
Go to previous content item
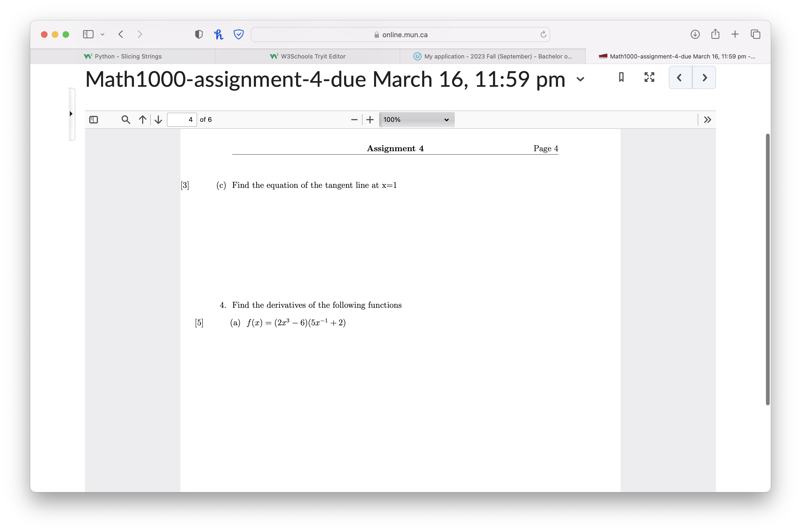tap(680, 78)
